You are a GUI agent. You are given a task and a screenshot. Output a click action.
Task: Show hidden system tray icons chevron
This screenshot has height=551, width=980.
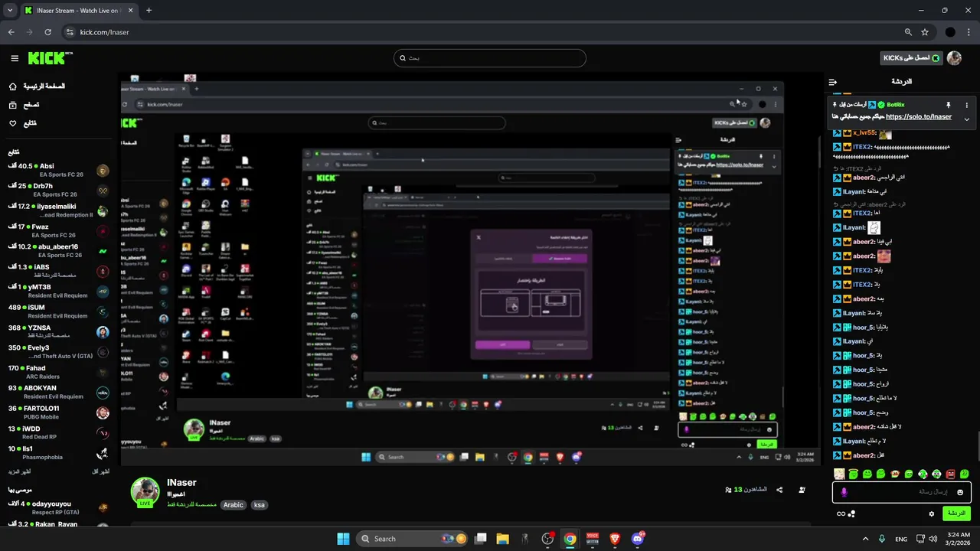click(x=865, y=539)
